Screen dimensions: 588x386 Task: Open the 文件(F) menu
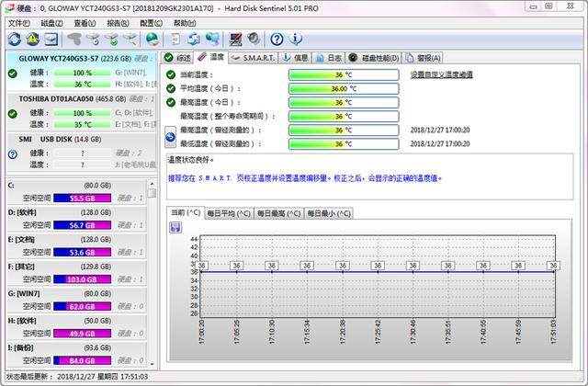[x=19, y=22]
